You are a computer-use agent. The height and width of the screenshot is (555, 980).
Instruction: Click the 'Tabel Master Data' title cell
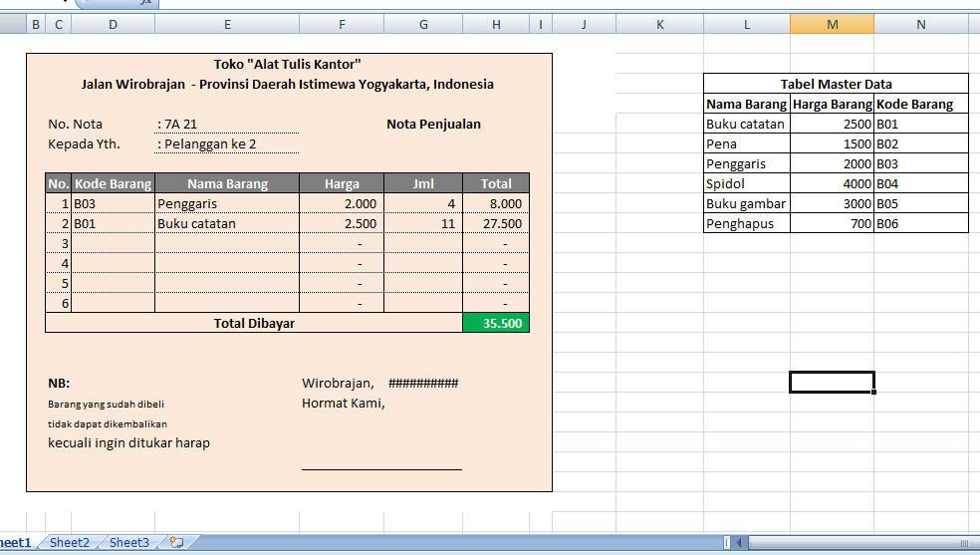pos(836,84)
